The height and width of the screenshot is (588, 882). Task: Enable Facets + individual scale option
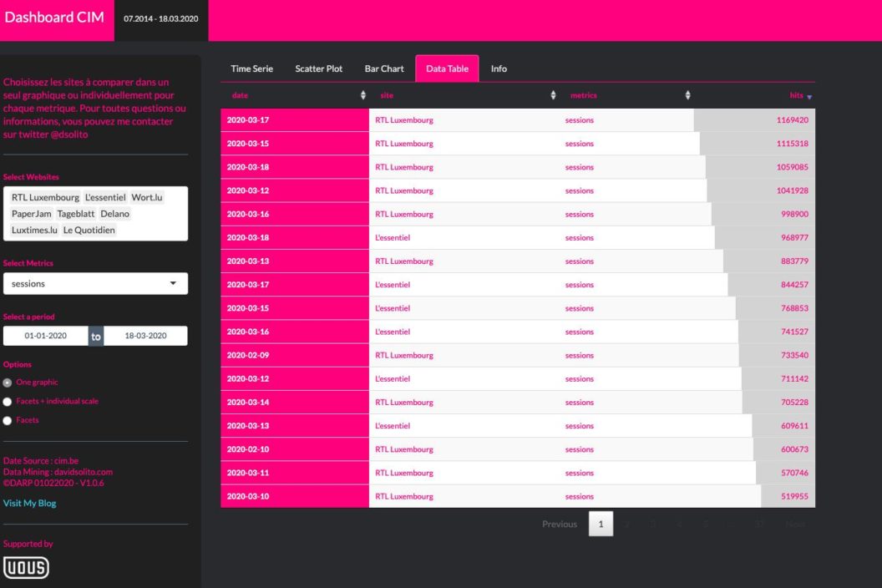(8, 402)
